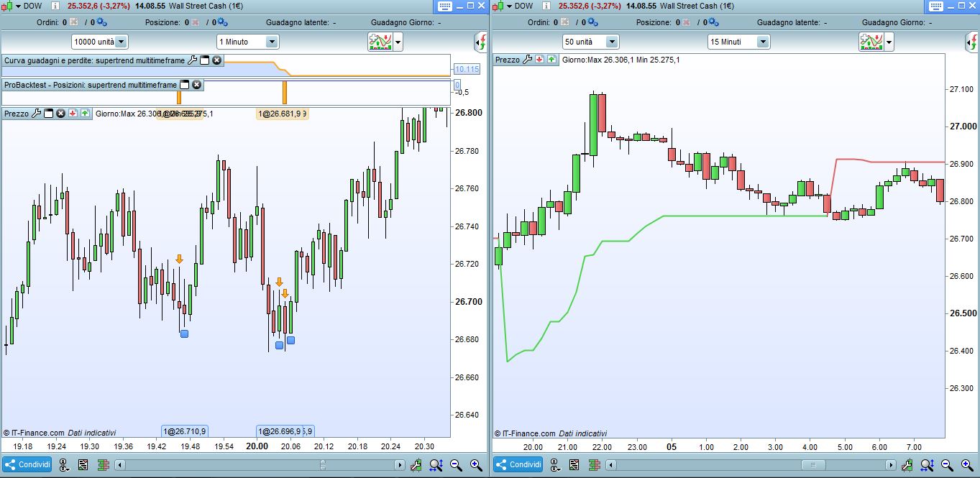
Task: Open position settings gears beside Posizione in left window
Action: pyautogui.click(x=222, y=22)
